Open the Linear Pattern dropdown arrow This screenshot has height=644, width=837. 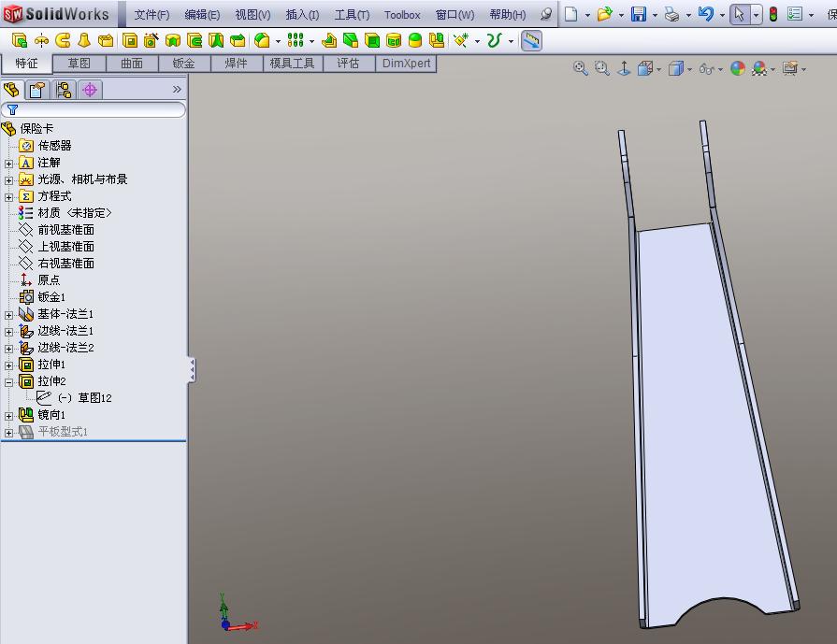(x=311, y=41)
